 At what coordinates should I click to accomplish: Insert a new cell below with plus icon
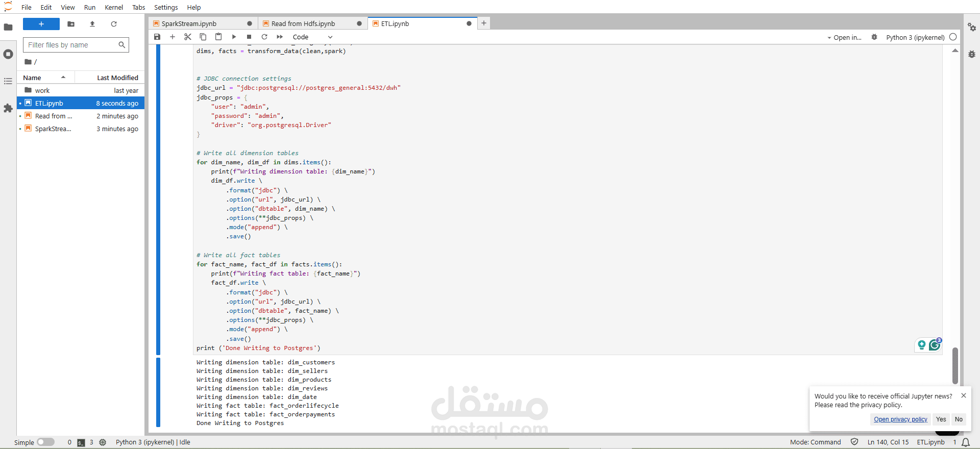pyautogui.click(x=173, y=37)
